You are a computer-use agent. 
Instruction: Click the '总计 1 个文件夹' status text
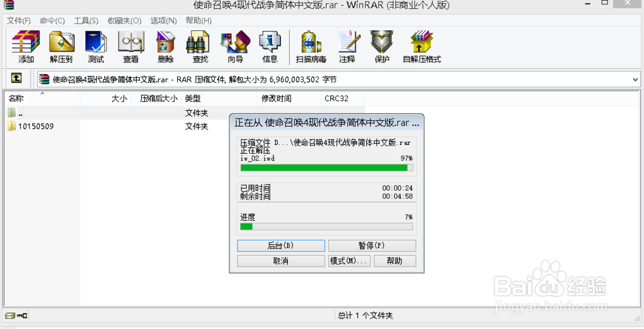point(365,315)
